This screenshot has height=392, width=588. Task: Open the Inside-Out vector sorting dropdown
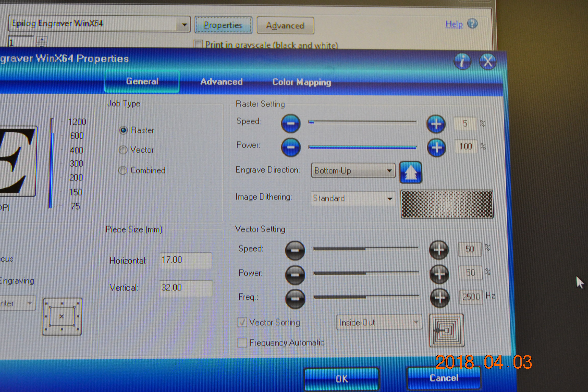coord(379,323)
